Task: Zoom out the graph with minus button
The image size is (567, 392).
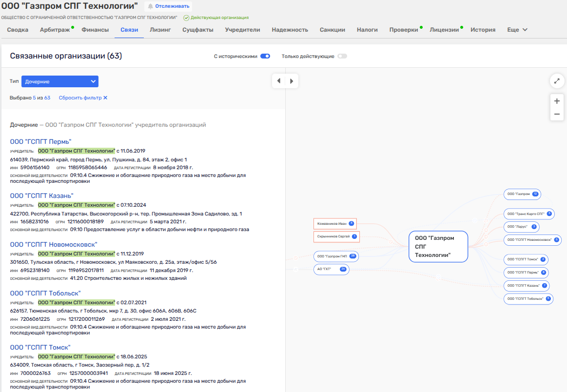Action: pyautogui.click(x=557, y=115)
